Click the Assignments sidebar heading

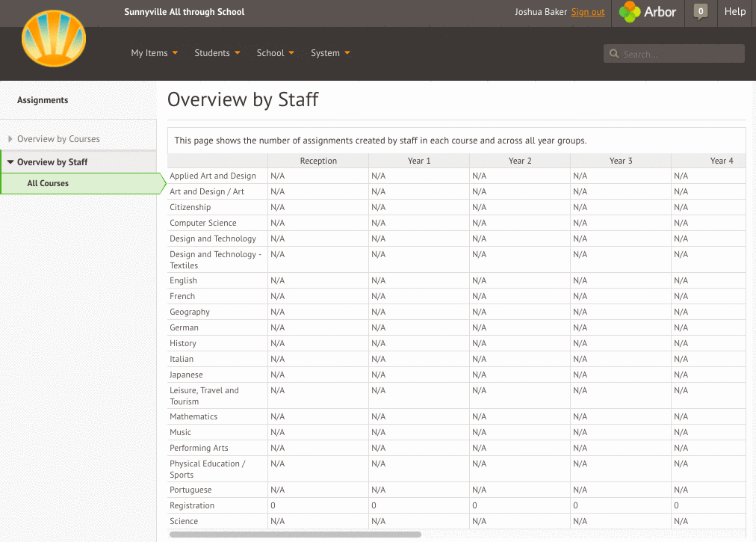pos(43,100)
